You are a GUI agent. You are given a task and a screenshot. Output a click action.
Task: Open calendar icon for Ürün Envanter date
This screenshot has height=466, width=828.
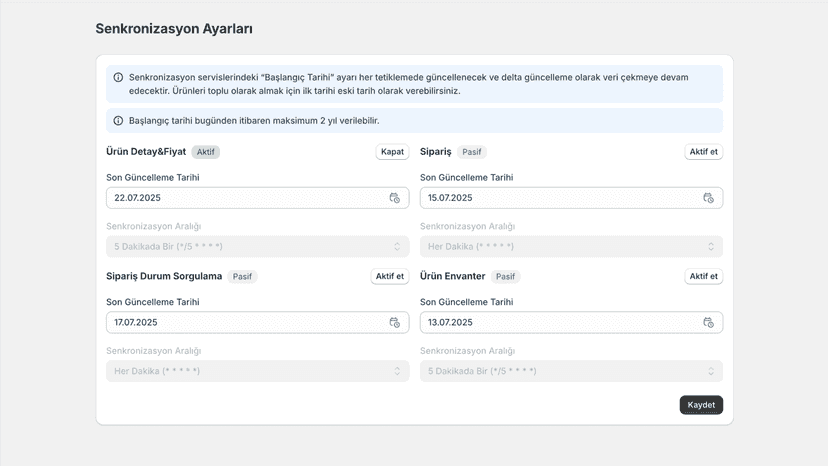coord(708,323)
